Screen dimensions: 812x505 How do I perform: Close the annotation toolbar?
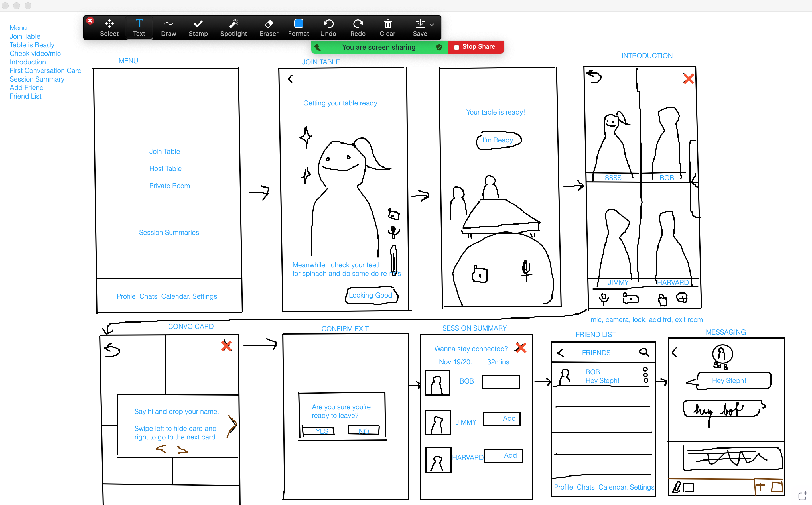pyautogui.click(x=90, y=21)
